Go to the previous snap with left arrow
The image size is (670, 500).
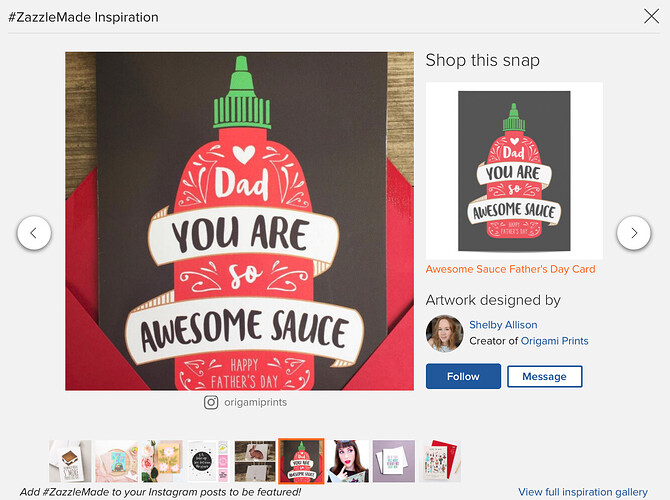point(34,233)
